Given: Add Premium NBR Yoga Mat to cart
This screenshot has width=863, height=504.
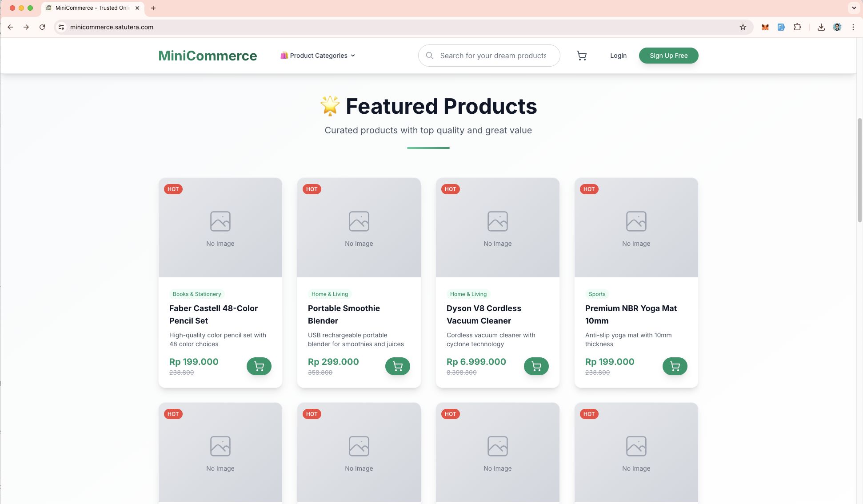Looking at the screenshot, I should coord(675,366).
